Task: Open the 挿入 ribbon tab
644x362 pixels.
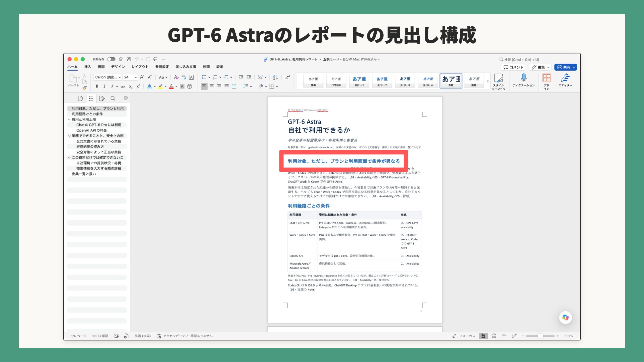Action: coord(87,67)
